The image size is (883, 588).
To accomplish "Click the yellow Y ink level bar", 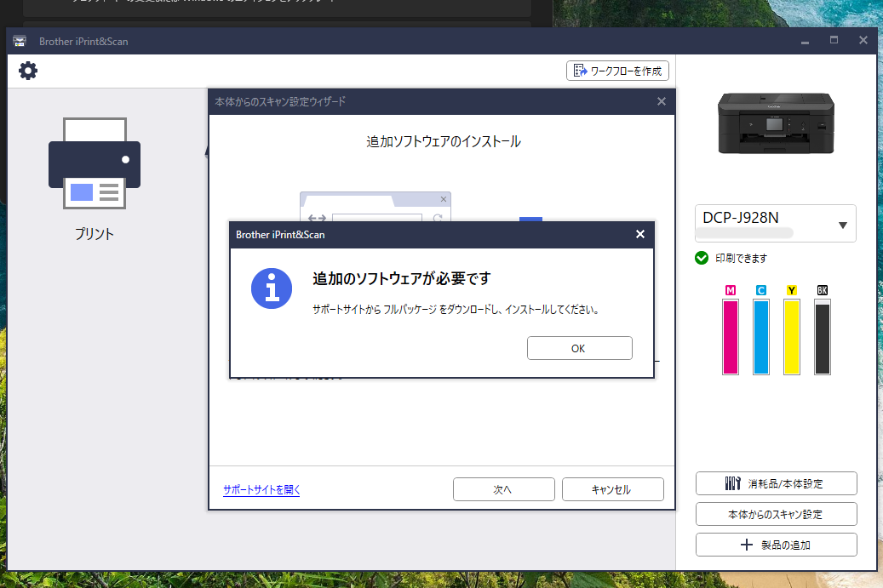I will point(792,336).
